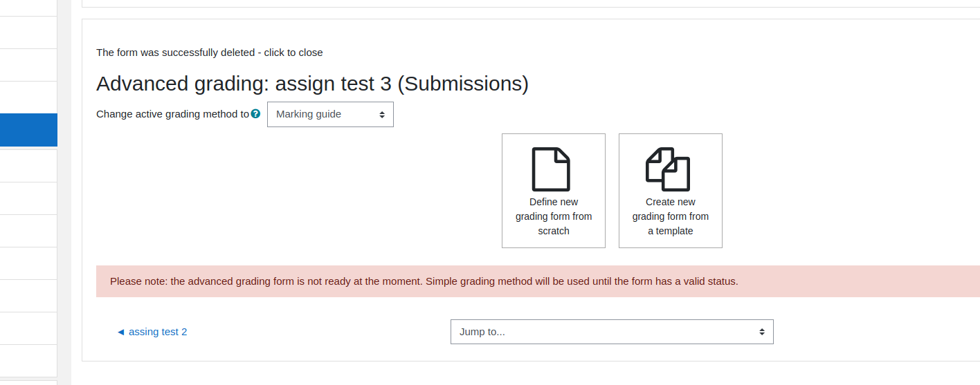
Task: Select Define new grading form from scratch
Action: tap(554, 191)
